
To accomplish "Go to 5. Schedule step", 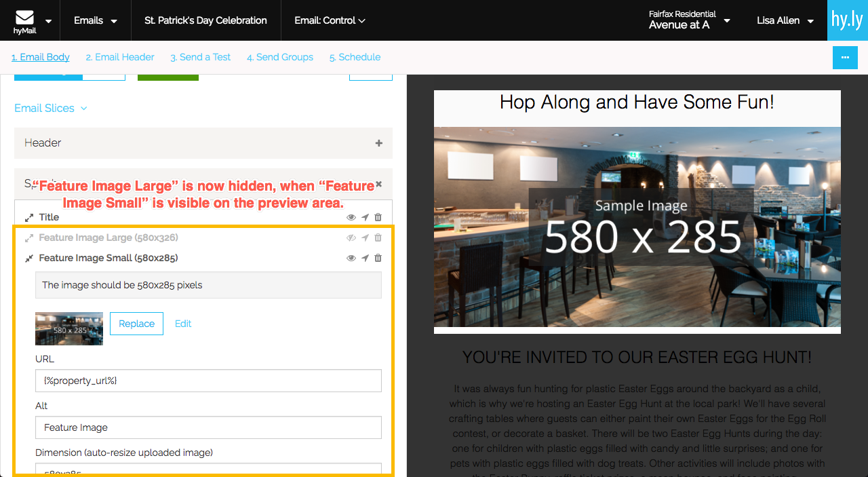I will click(355, 58).
